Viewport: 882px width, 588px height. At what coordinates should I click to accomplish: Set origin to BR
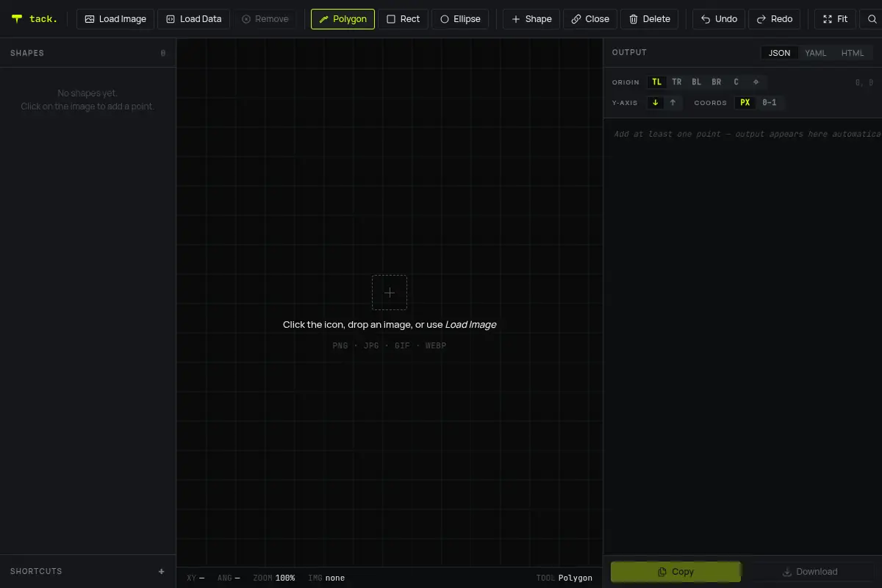[x=717, y=82]
